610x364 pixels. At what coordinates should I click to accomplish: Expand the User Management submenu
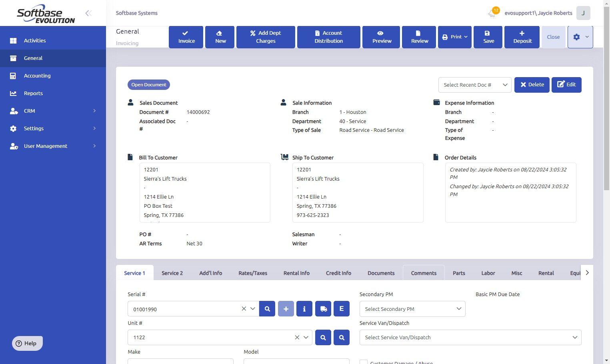coord(94,146)
